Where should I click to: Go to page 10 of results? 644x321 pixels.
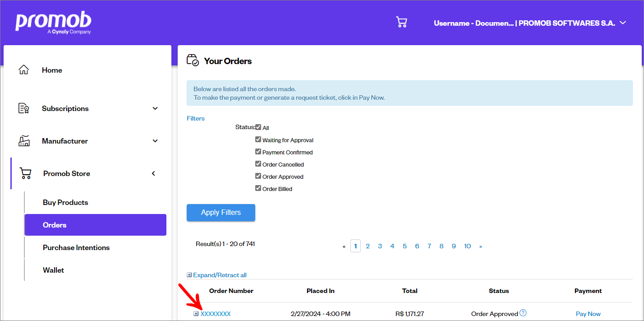(x=467, y=246)
